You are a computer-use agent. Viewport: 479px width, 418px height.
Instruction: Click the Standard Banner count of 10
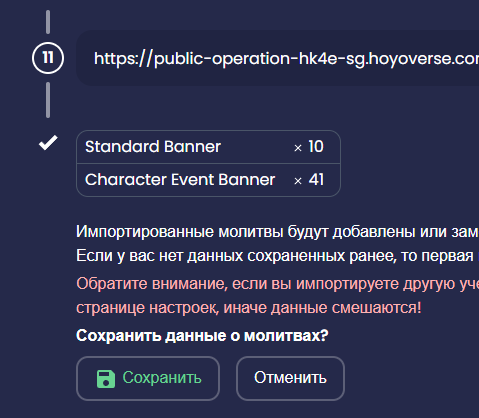coord(316,147)
